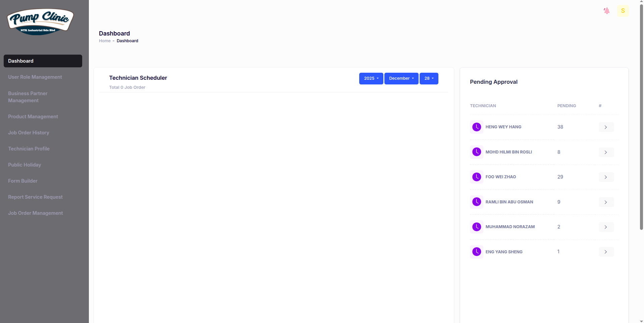Viewport: 644px width, 323px height.
Task: Open pending arrow for MOHD HILMI BIN ROSLI
Action: (x=606, y=152)
